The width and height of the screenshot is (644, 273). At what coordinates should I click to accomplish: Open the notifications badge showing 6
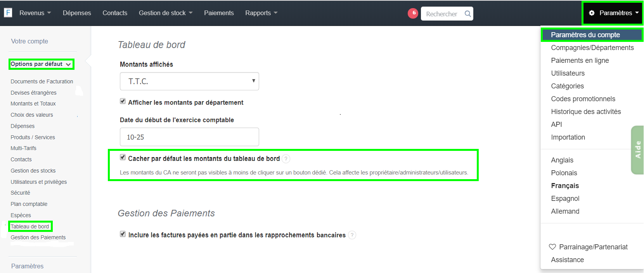(413, 13)
